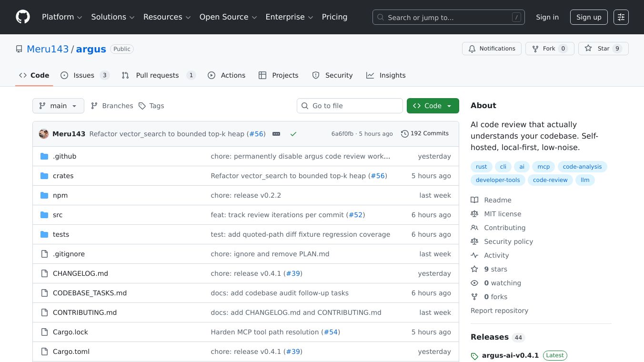Click the green commit status checkmark
Screen dimensions: 644x362
pyautogui.click(x=293, y=134)
